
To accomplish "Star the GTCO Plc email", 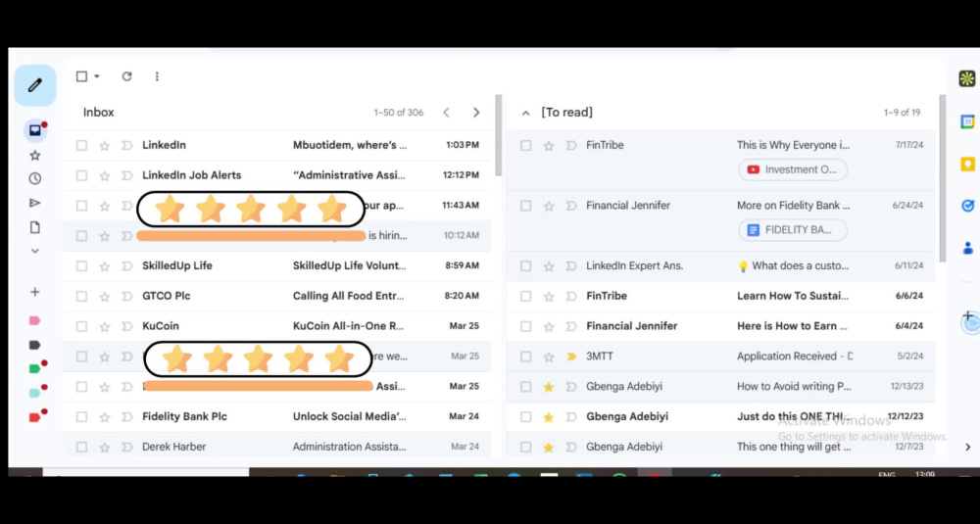I will [x=105, y=296].
